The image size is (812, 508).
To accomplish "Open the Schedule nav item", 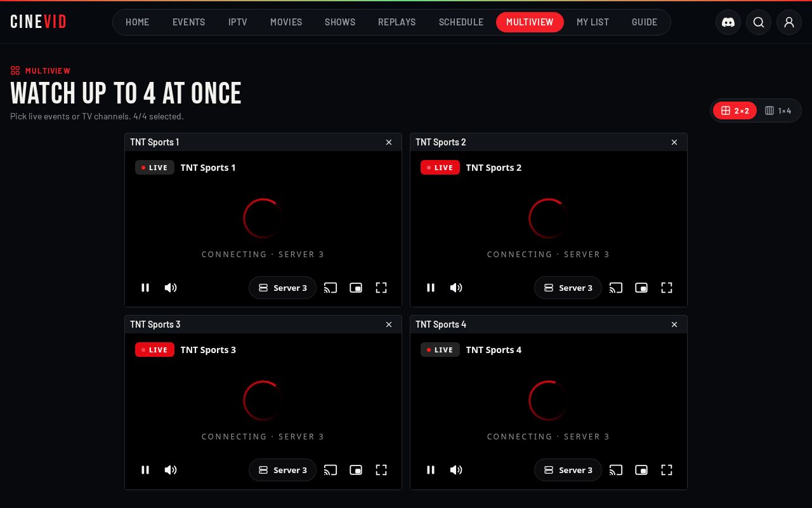I will 461,22.
